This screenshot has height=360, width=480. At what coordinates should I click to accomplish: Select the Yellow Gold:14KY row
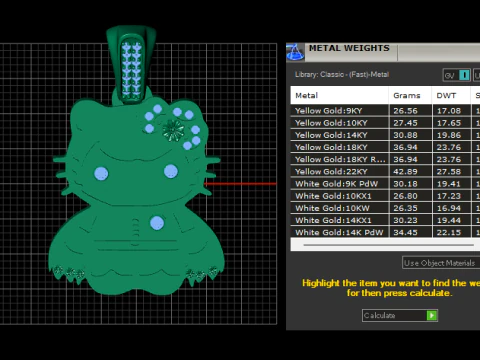pos(385,135)
